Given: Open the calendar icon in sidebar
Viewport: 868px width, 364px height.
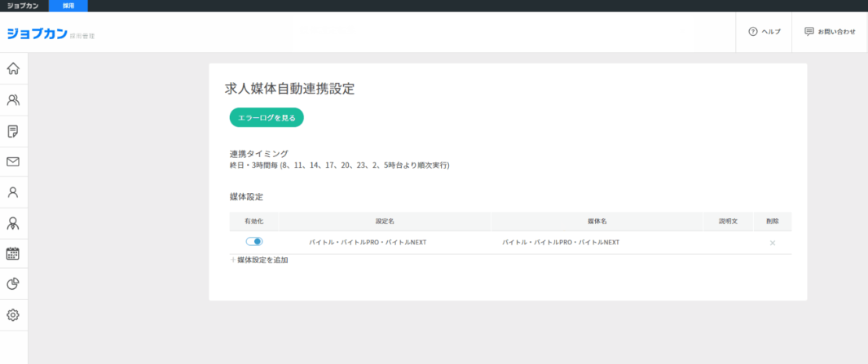Looking at the screenshot, I should pyautogui.click(x=13, y=253).
